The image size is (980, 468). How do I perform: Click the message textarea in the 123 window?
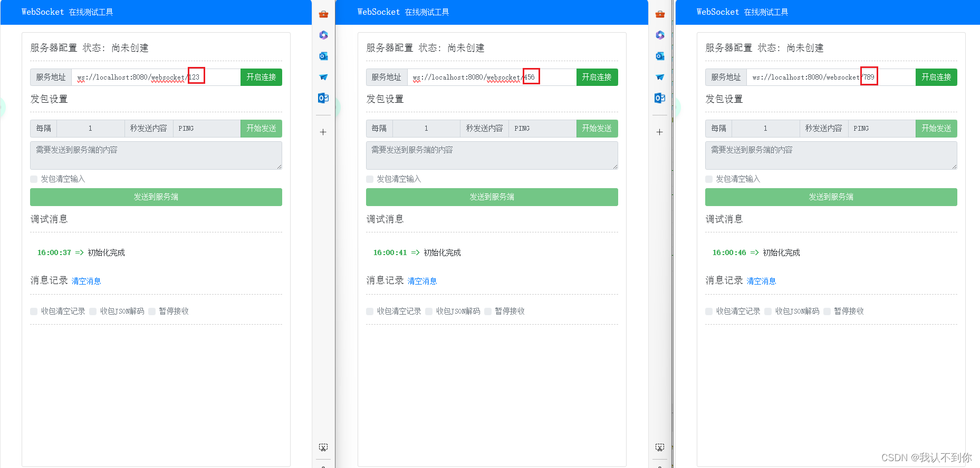point(156,155)
